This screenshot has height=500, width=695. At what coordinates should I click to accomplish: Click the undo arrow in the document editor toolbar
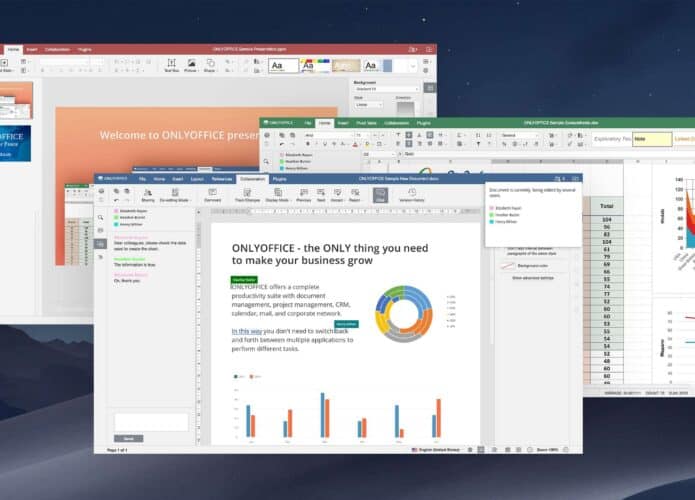coord(116,200)
